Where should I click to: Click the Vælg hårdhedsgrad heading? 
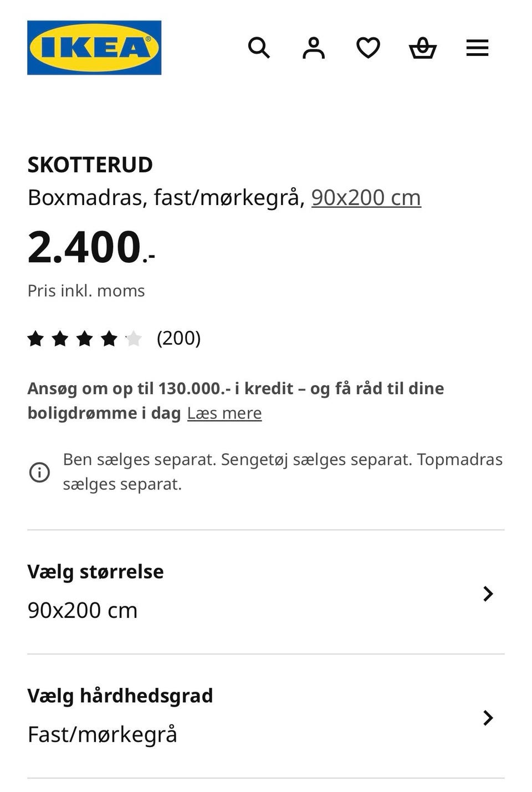[120, 696]
